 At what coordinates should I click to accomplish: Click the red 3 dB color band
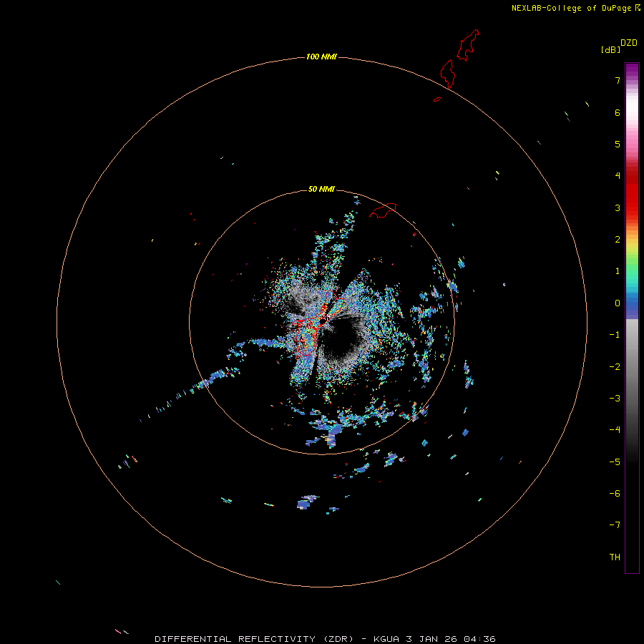point(632,208)
